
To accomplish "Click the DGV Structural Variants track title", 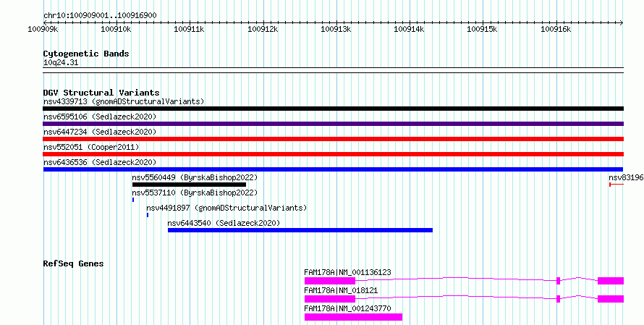I will click(101, 93).
